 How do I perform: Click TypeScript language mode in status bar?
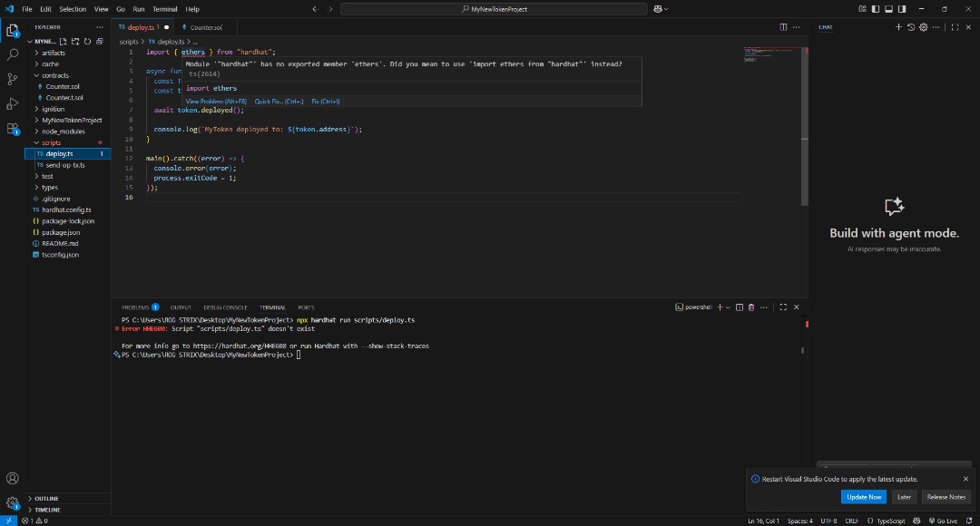(x=891, y=521)
